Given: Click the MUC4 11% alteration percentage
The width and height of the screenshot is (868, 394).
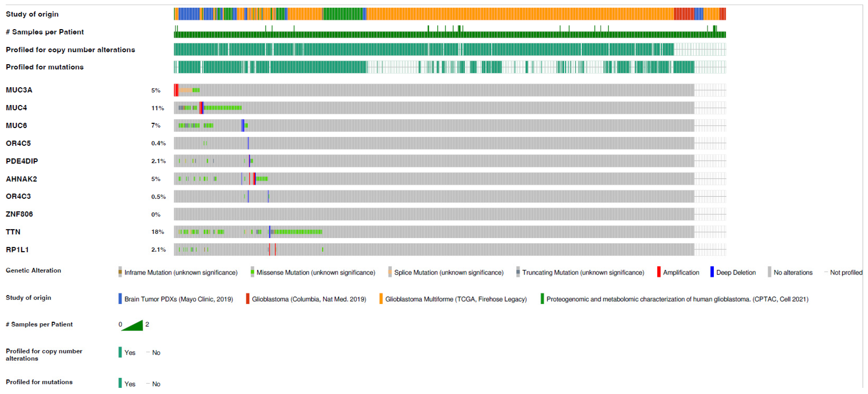Looking at the screenshot, I should (157, 108).
